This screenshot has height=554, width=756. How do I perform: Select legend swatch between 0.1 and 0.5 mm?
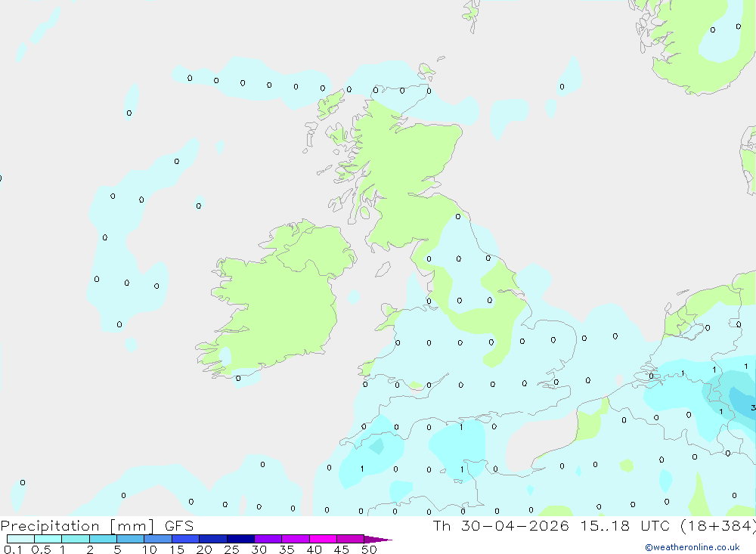[20, 539]
